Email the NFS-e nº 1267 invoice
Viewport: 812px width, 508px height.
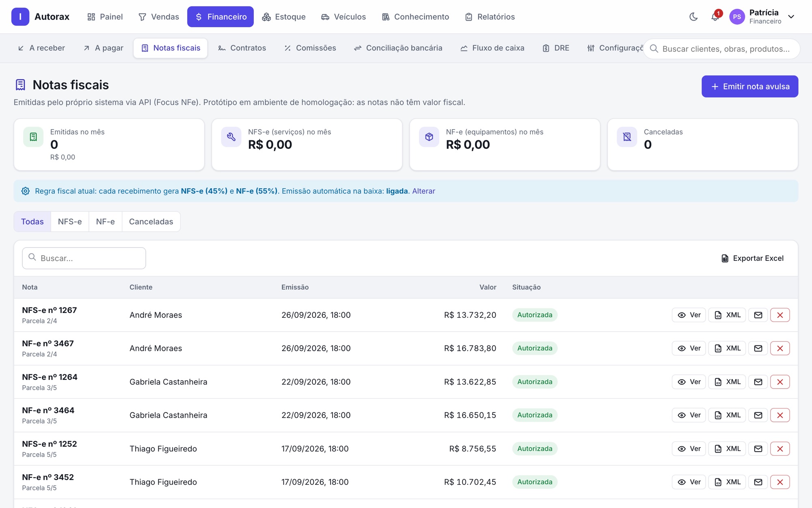click(x=758, y=315)
